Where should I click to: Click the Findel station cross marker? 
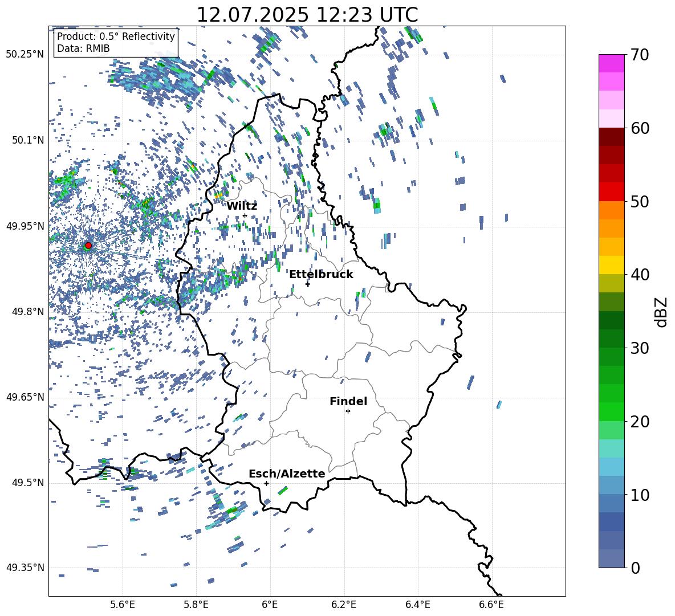click(x=348, y=411)
